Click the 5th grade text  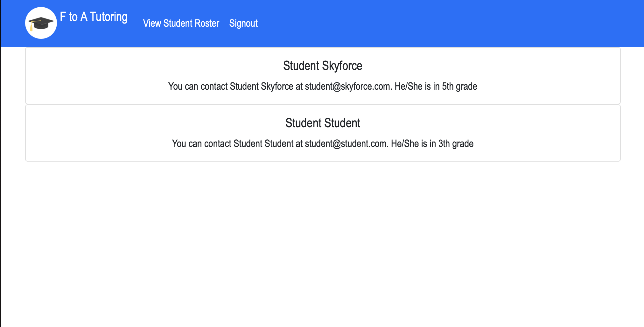459,87
